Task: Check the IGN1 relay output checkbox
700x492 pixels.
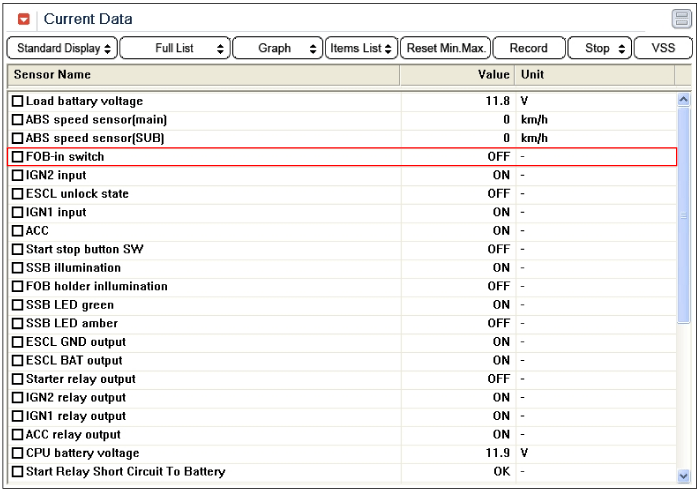Action: tap(17, 416)
